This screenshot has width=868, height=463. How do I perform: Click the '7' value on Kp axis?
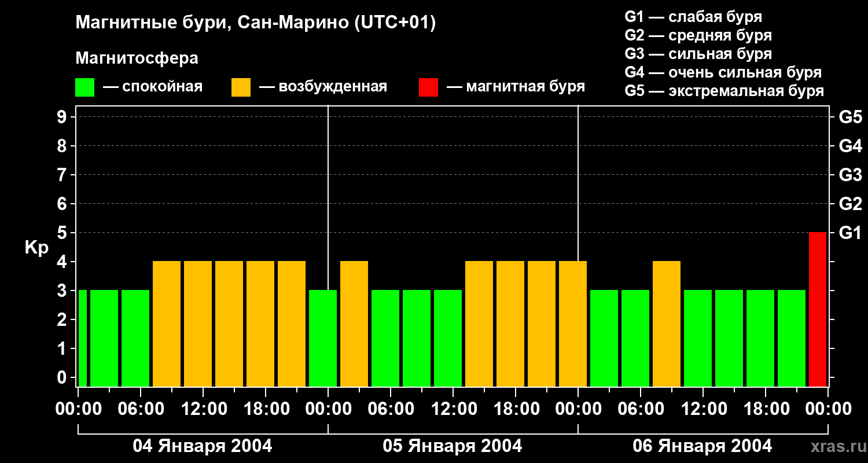(x=63, y=175)
